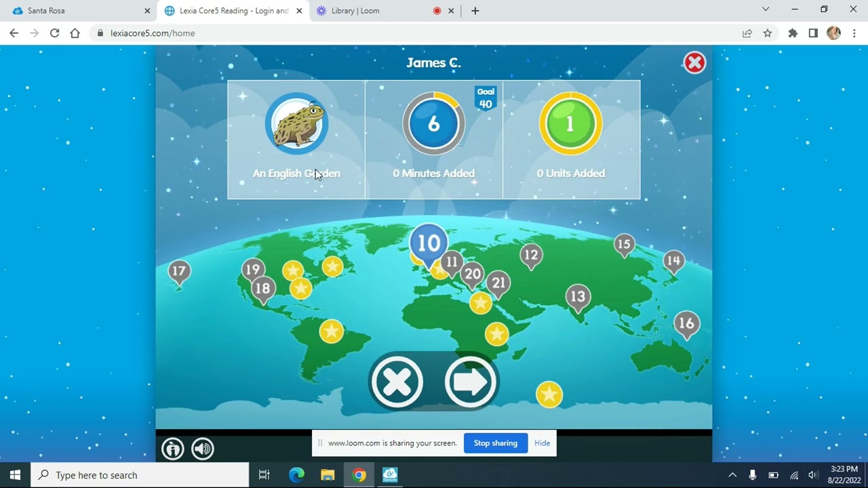Click the gold star over South America
The height and width of the screenshot is (488, 868).
tap(331, 331)
